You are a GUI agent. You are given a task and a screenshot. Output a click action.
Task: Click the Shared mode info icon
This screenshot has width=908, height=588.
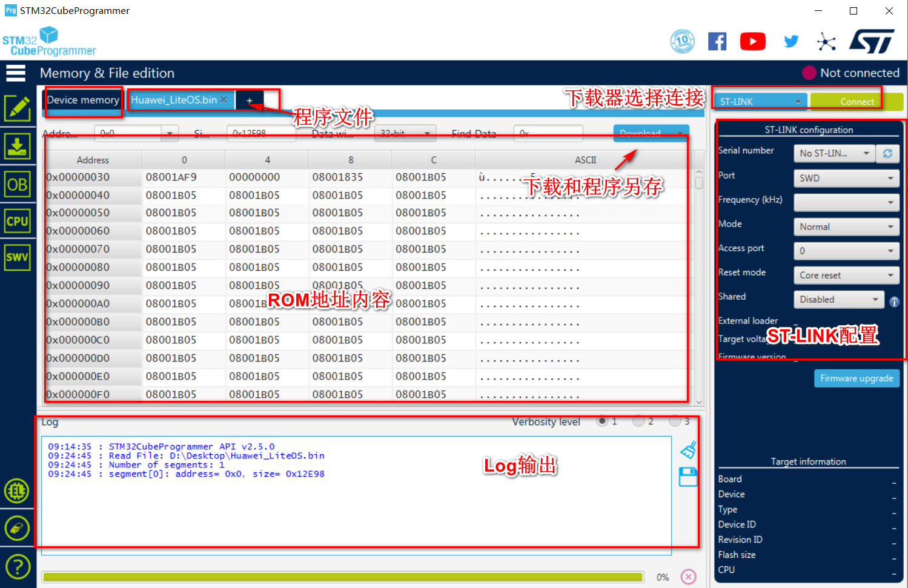pos(894,302)
